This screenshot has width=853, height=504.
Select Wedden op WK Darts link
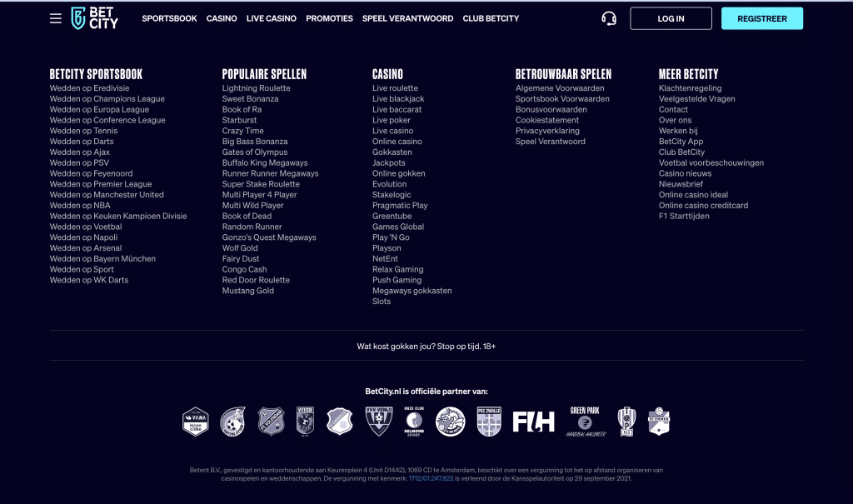click(88, 280)
